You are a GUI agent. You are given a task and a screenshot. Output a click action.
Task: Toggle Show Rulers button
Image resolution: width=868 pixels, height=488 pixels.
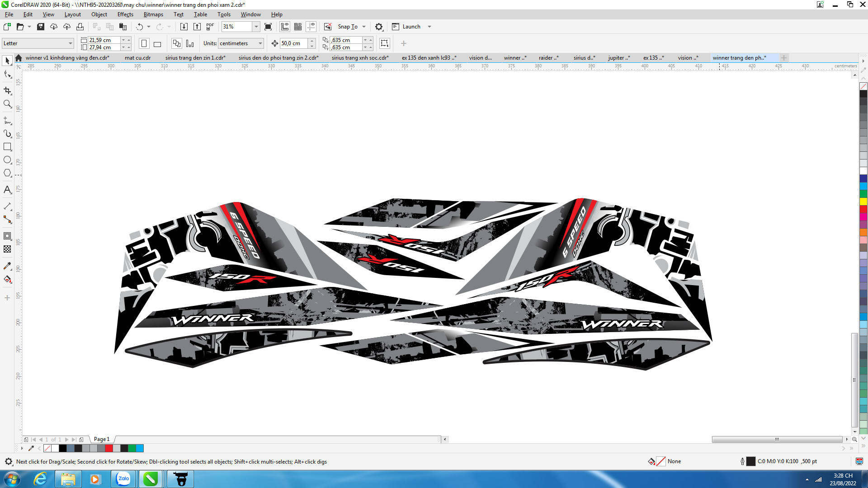coord(285,27)
